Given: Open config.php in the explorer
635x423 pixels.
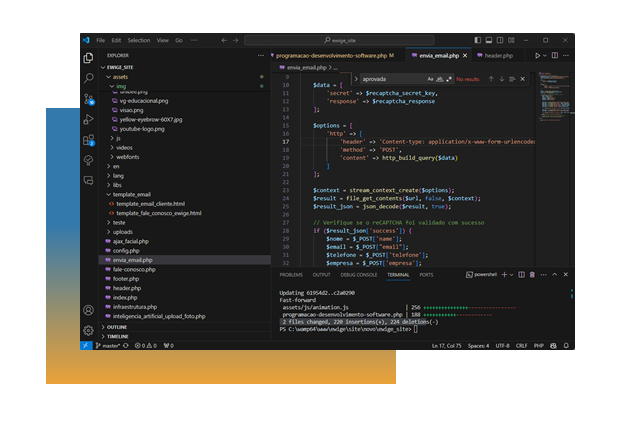Looking at the screenshot, I should coord(126,250).
